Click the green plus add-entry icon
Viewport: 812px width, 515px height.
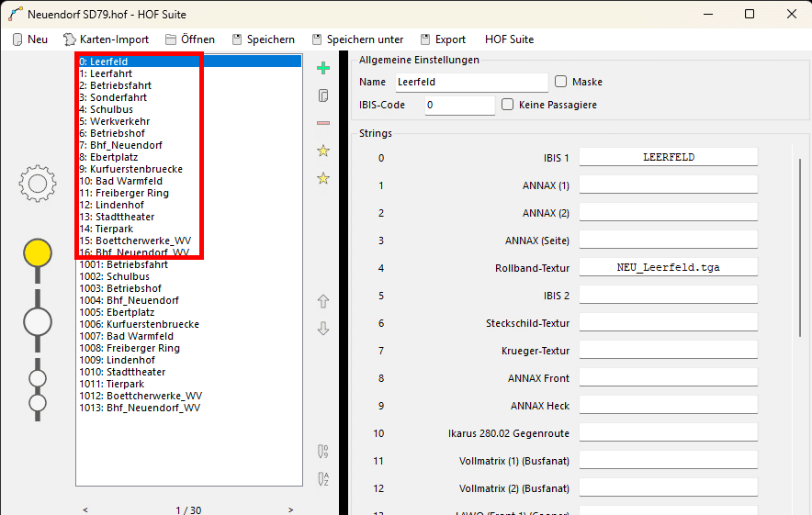pyautogui.click(x=322, y=68)
